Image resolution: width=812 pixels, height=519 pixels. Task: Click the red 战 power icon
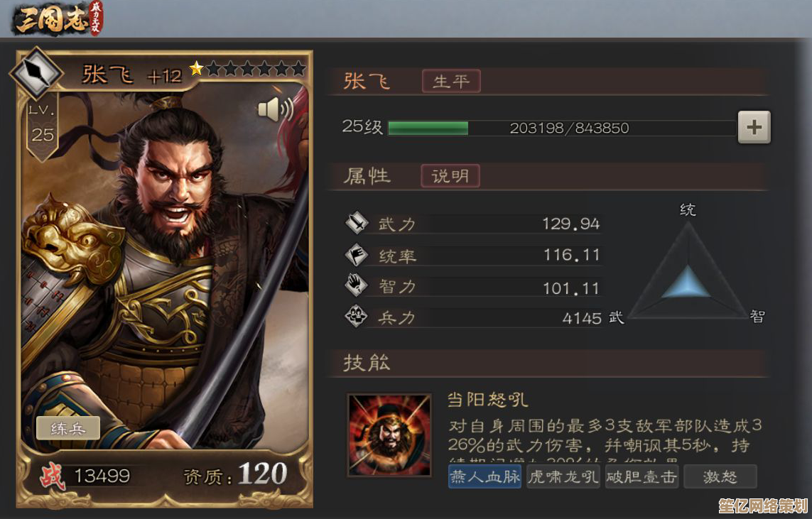click(x=53, y=476)
